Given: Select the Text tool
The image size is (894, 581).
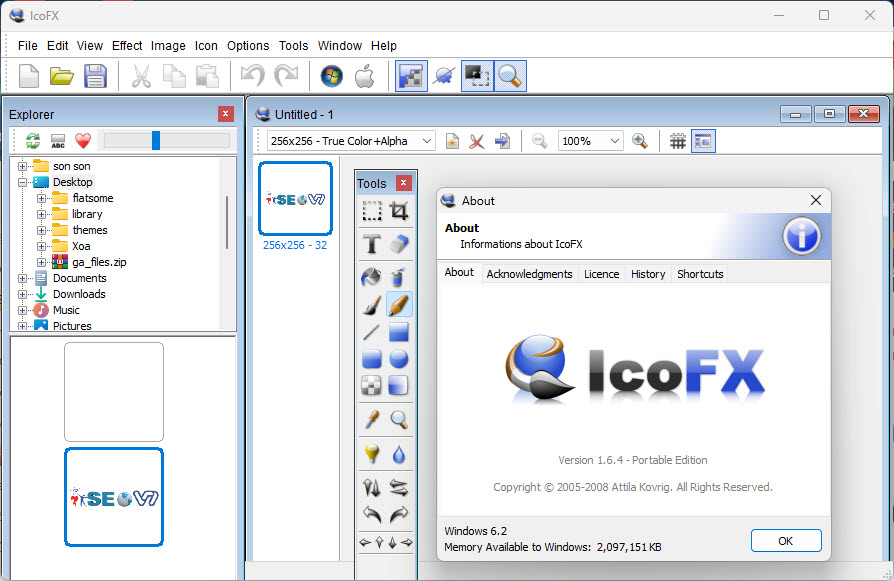Looking at the screenshot, I should tap(372, 244).
